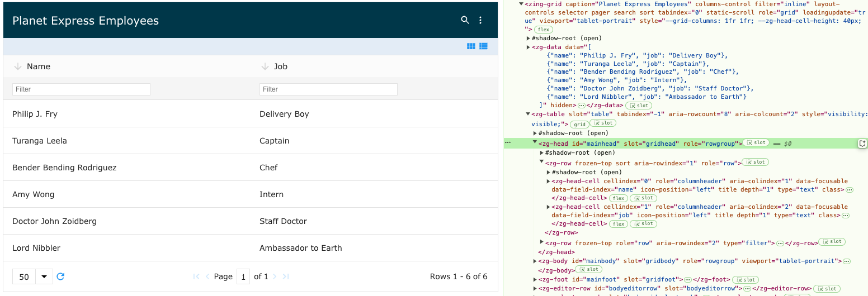Collapse the zg-table element node
This screenshot has height=296, width=868.
coord(529,114)
